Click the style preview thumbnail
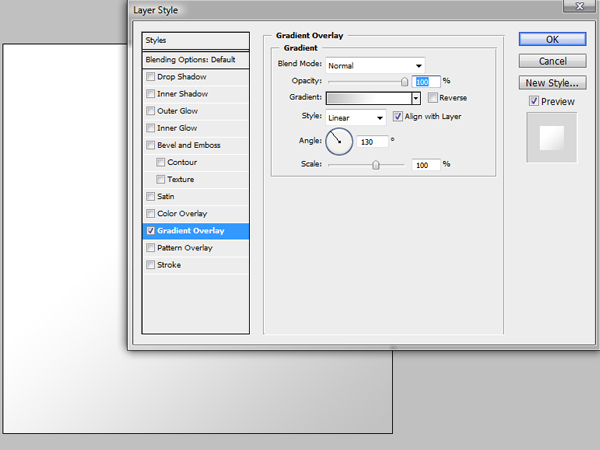Viewport: 600px width, 450px height. 551,137
